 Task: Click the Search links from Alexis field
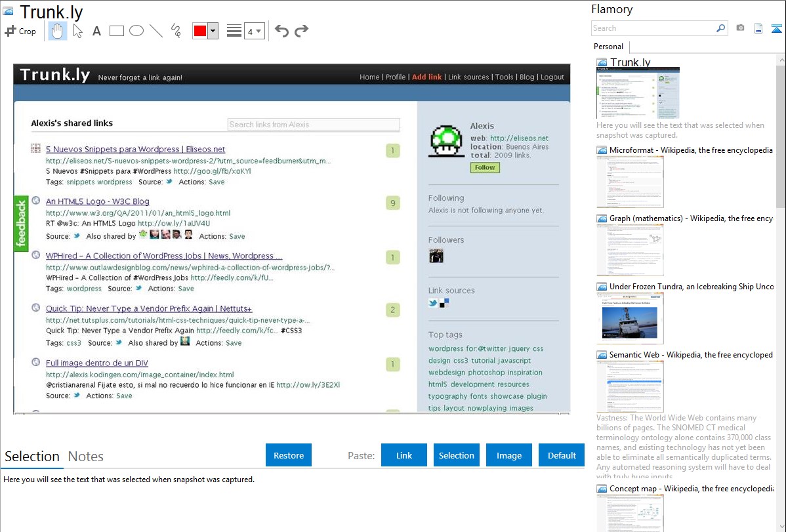click(x=314, y=125)
